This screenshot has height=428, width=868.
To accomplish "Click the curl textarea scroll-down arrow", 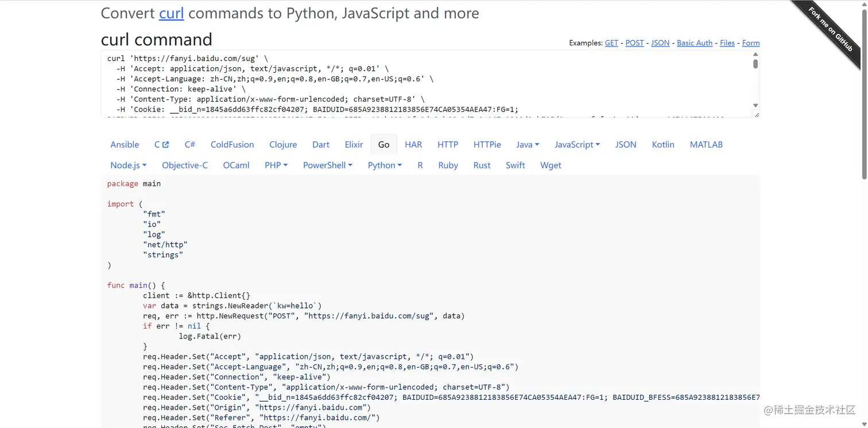I will click(755, 106).
